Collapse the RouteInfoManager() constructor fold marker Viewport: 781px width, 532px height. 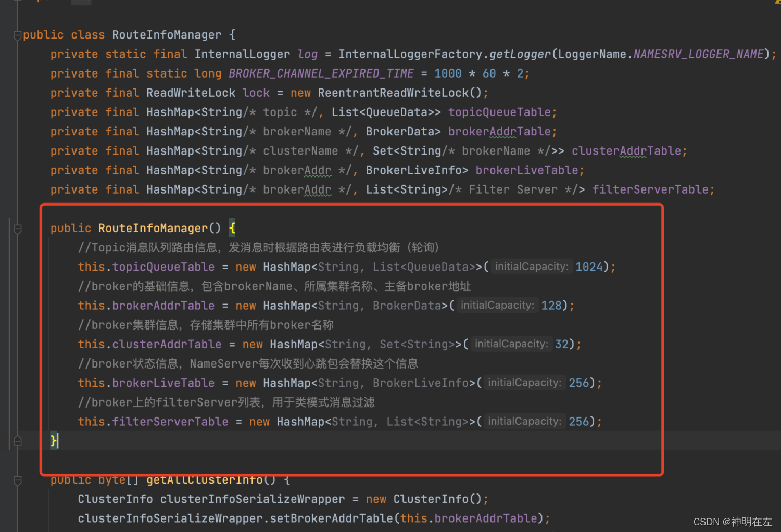(17, 229)
